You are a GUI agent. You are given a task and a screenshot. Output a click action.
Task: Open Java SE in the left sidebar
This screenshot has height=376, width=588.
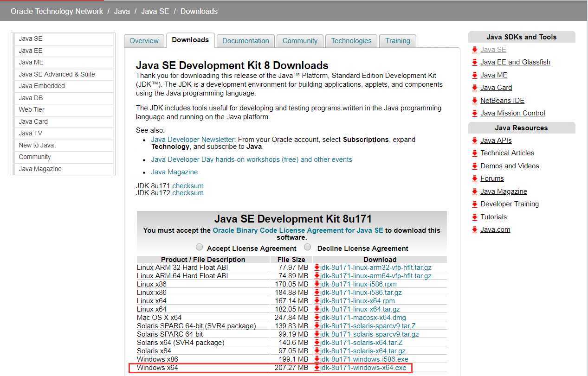(64, 39)
